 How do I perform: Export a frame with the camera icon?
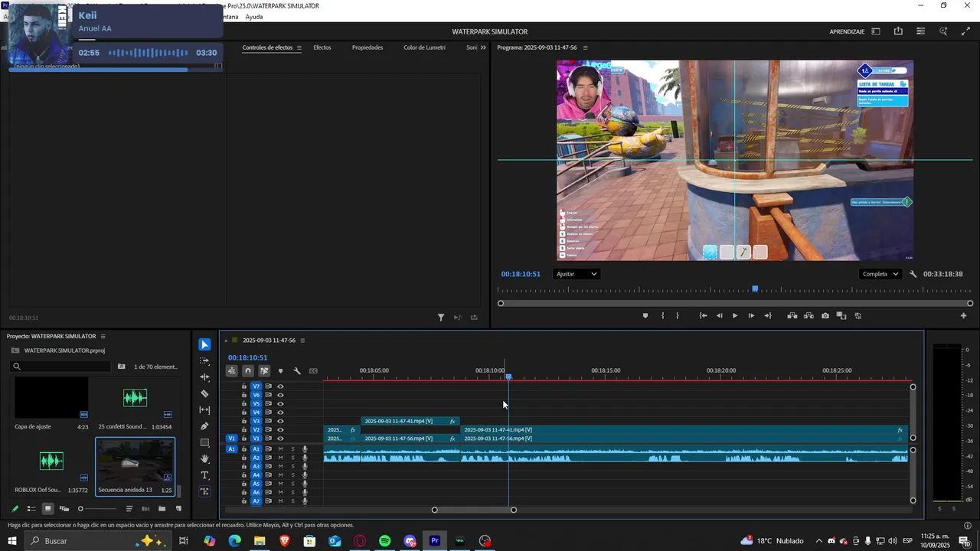pos(825,315)
